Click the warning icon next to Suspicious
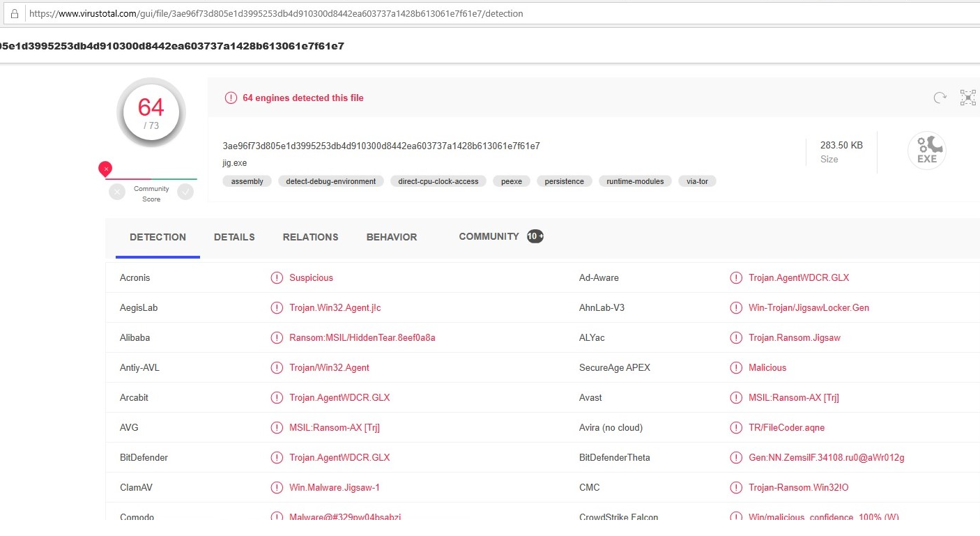 click(277, 278)
